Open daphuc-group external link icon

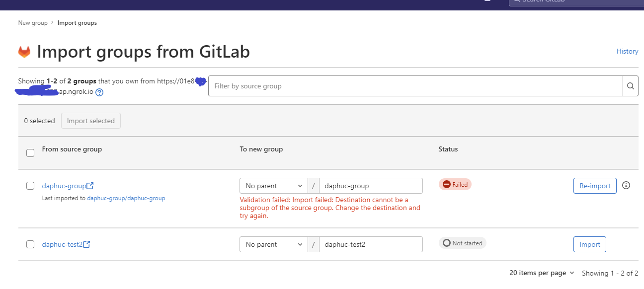90,186
